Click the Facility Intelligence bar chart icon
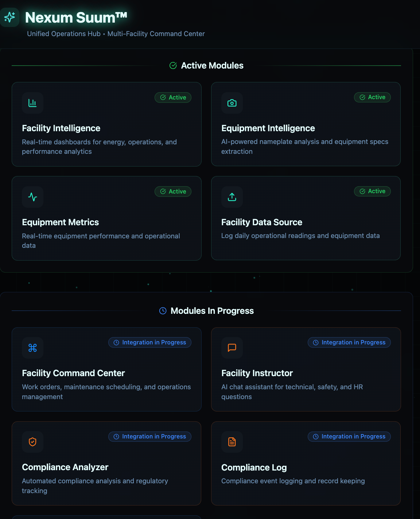Viewport: 420px width, 519px height. [x=32, y=103]
